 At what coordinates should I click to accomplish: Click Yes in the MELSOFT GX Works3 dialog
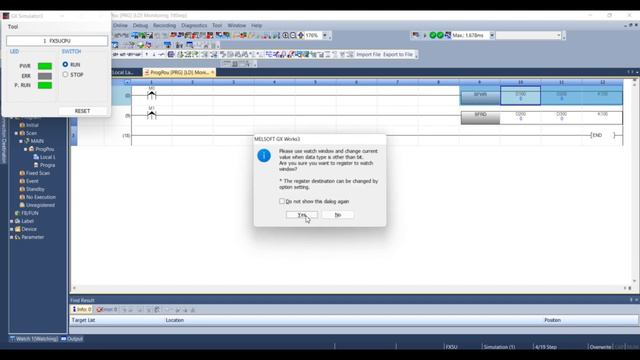(302, 215)
